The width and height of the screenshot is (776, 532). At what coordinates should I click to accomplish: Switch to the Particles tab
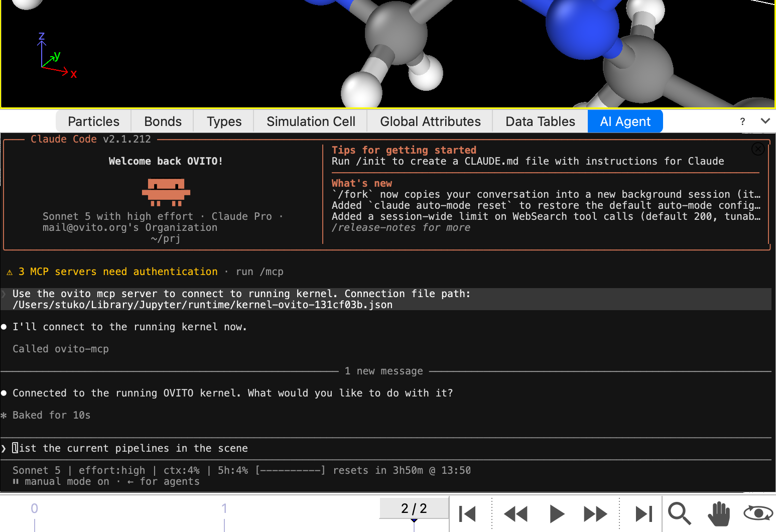pyautogui.click(x=93, y=121)
